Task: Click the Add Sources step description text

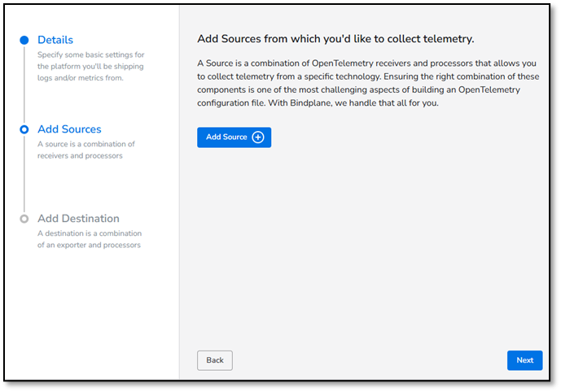Action: (x=85, y=150)
